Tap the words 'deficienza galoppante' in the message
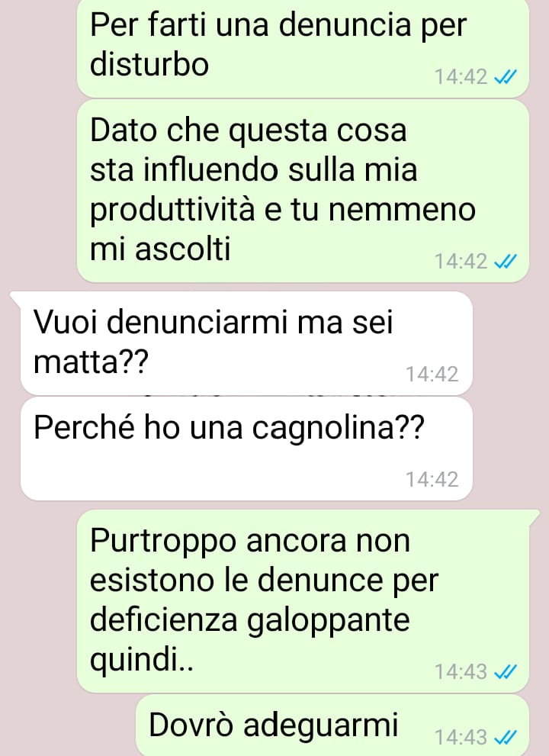 point(249,621)
